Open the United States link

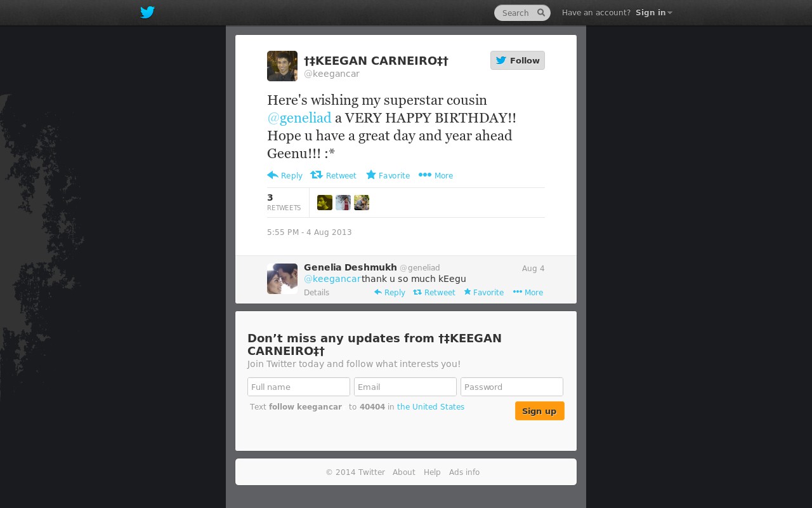coord(431,407)
